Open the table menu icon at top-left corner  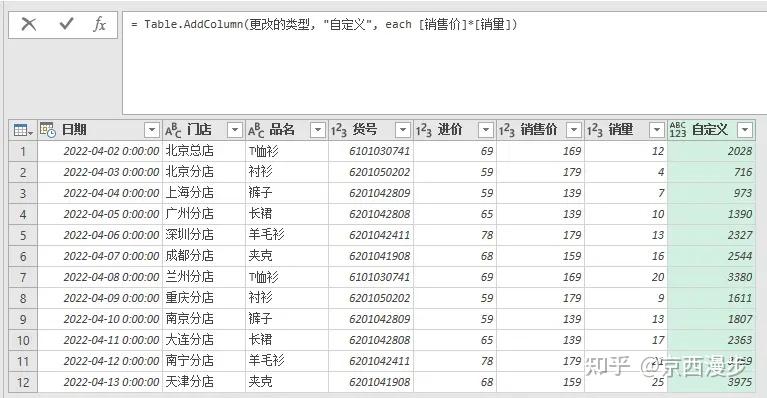23,130
